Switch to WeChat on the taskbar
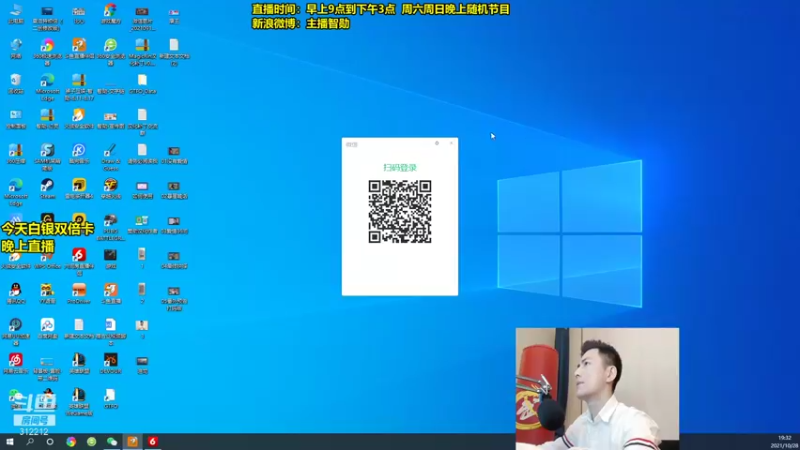The image size is (800, 450). click(112, 441)
